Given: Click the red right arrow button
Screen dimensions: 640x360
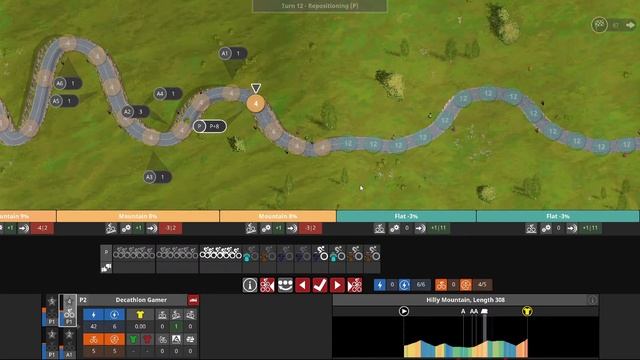Looking at the screenshot, I should [337, 285].
